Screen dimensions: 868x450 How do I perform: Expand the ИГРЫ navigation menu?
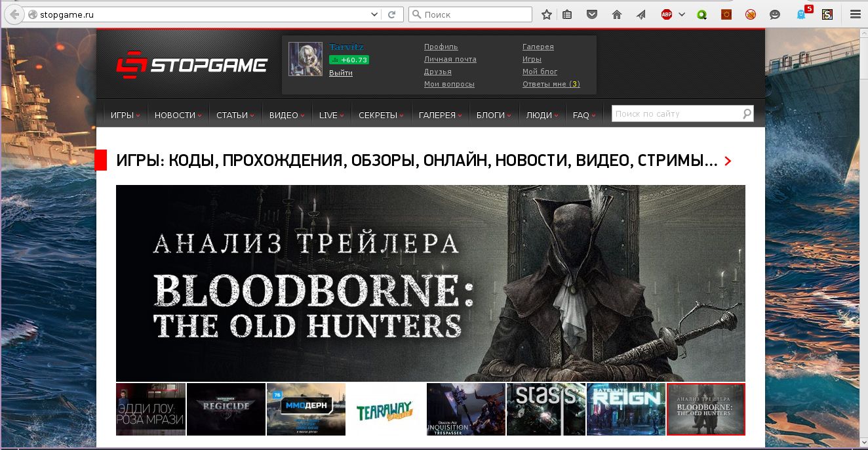click(x=125, y=115)
